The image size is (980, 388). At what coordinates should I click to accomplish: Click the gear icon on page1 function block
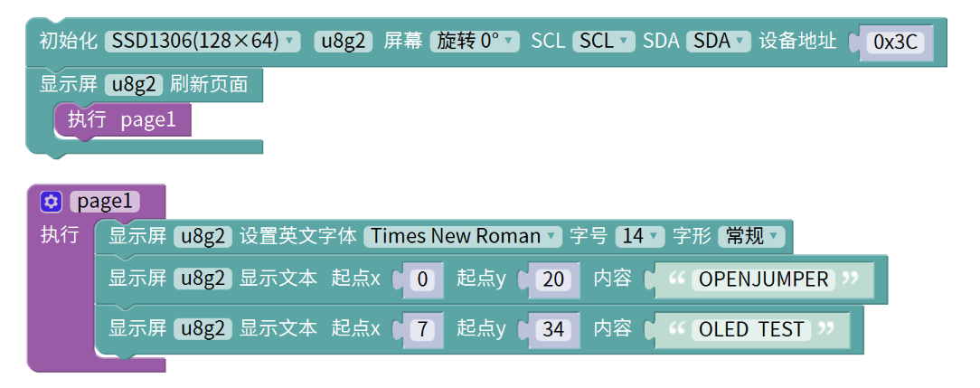pyautogui.click(x=52, y=201)
